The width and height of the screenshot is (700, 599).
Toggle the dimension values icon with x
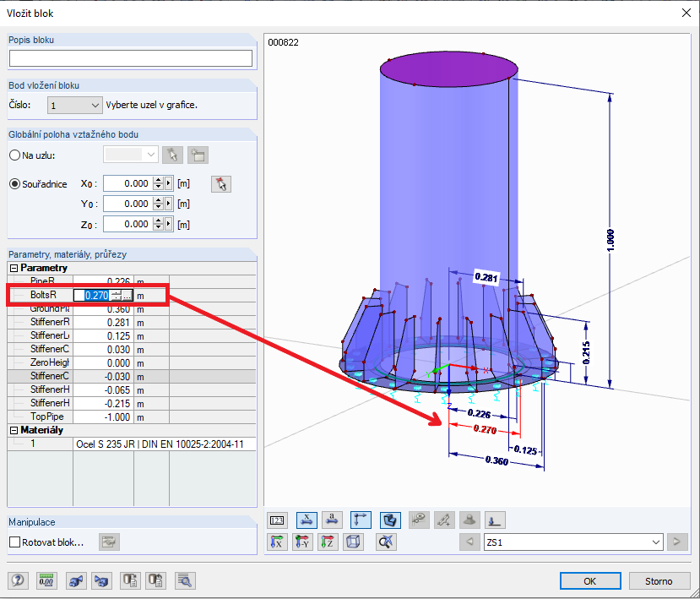307,520
